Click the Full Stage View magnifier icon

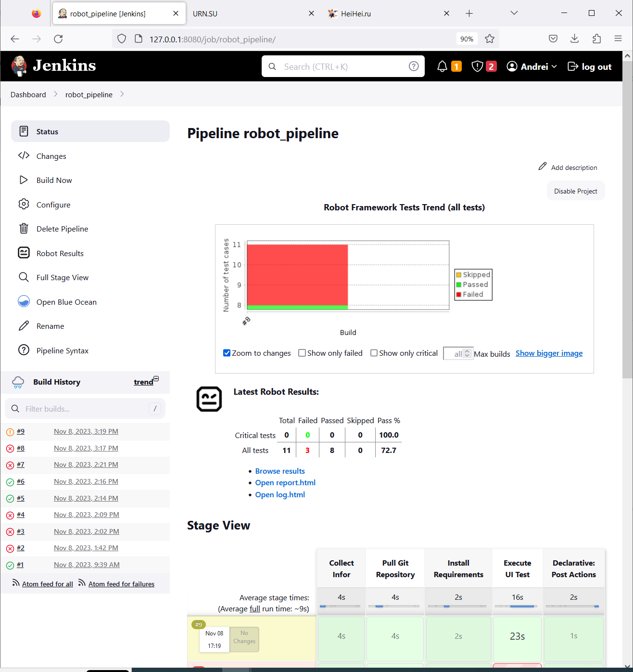pos(24,277)
